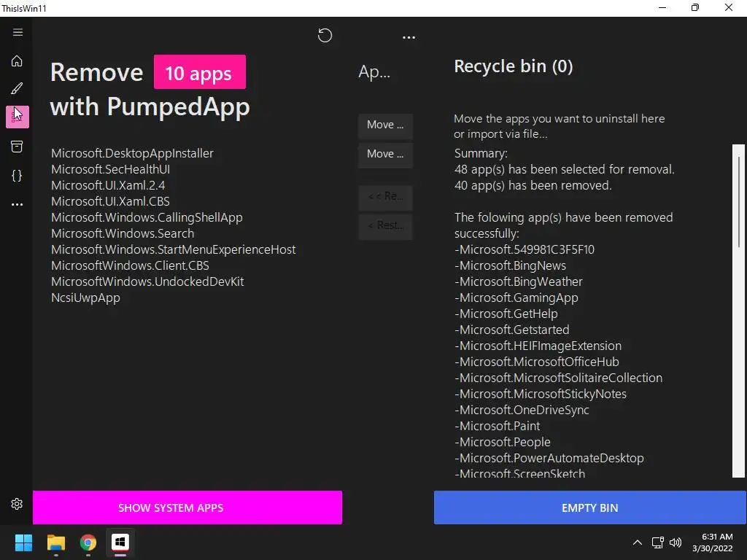Click -Microsoft.PowerAutomateDesktop line
The width and height of the screenshot is (747, 560).
[549, 458]
